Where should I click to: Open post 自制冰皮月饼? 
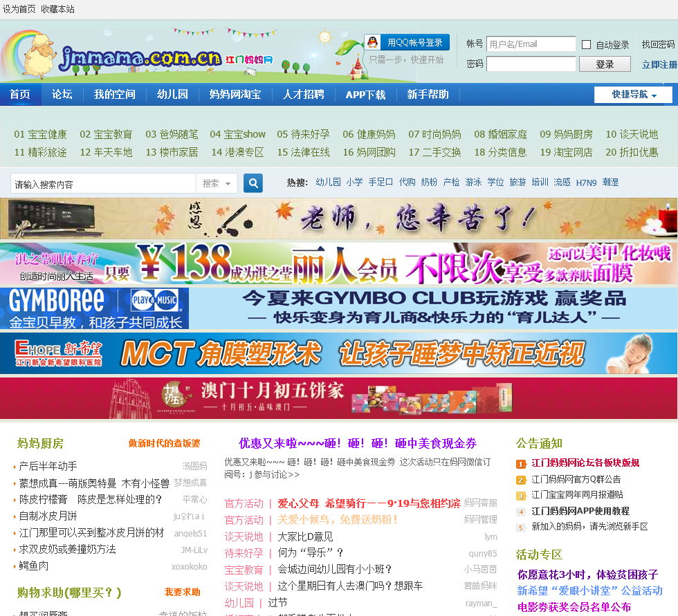(48, 516)
